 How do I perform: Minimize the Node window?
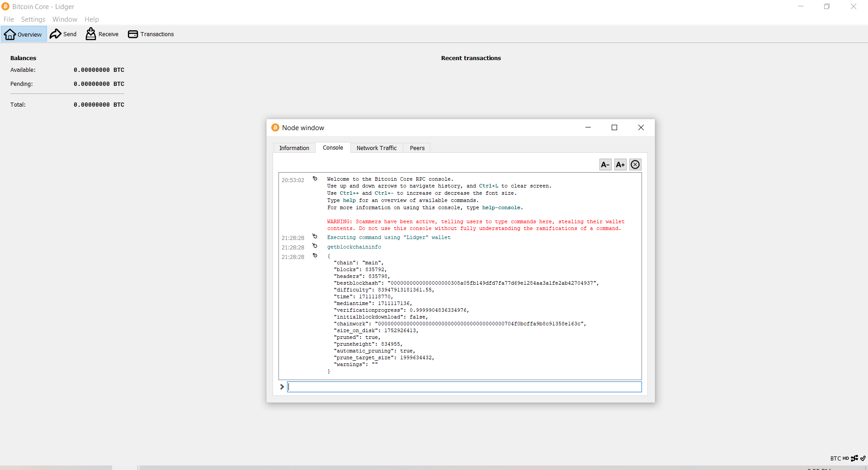coord(588,127)
